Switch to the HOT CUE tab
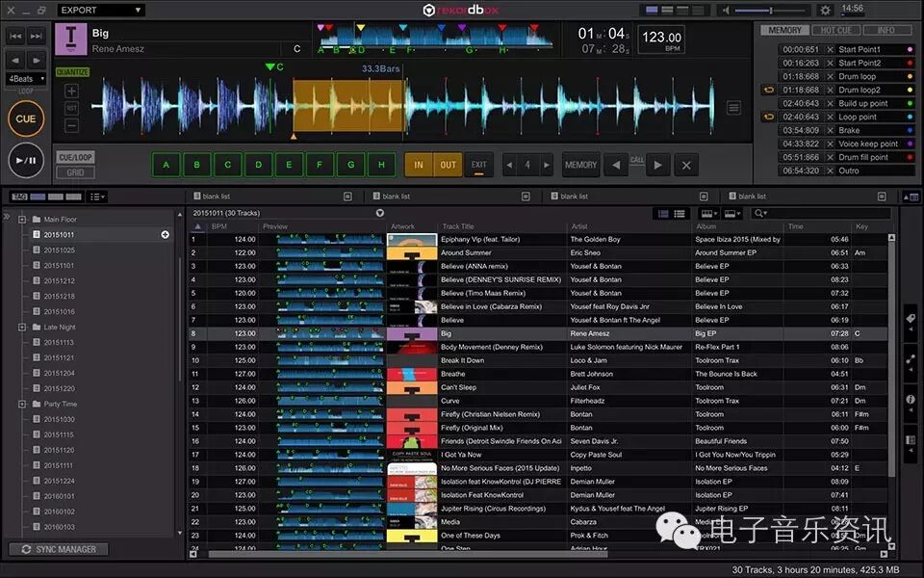Screen dimensions: 924x578 point(835,30)
